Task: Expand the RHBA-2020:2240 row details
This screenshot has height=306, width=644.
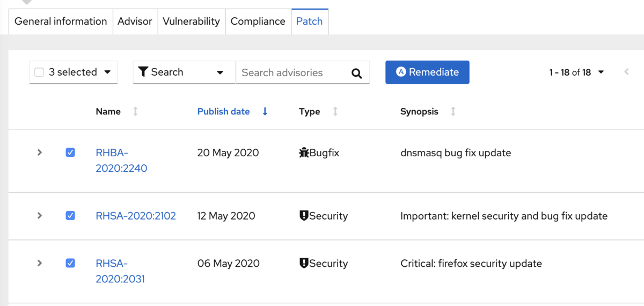Action: click(x=40, y=152)
